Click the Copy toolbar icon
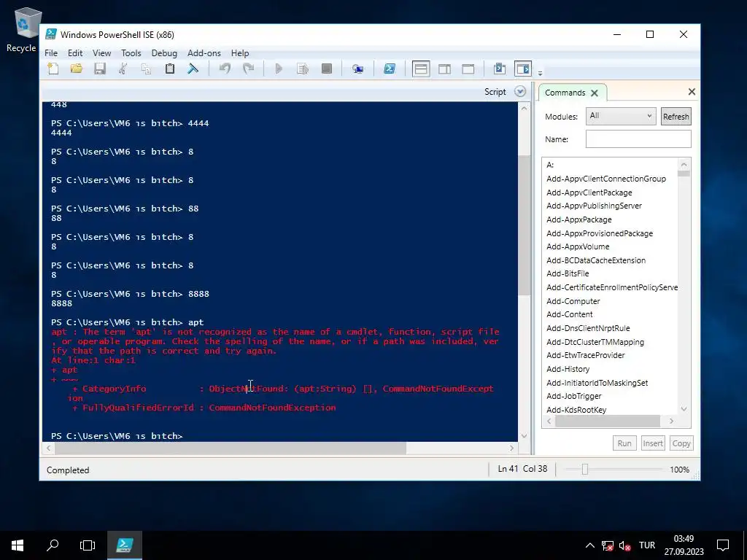 click(146, 69)
